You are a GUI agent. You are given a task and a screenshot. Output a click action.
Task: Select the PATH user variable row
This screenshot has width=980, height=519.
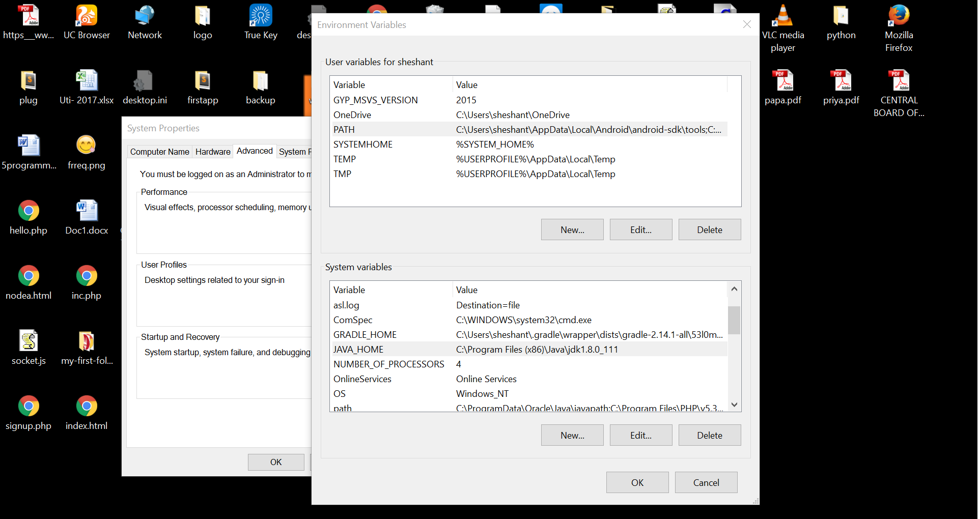click(x=528, y=130)
